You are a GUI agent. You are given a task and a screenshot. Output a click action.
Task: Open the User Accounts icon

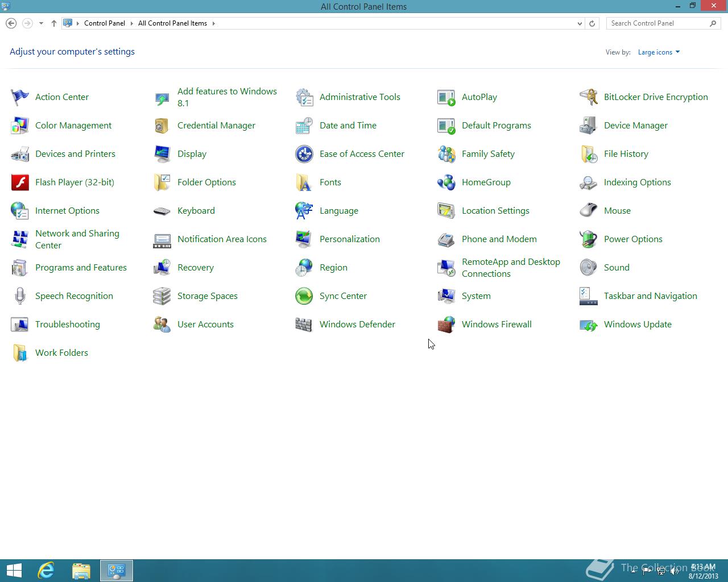coord(162,325)
